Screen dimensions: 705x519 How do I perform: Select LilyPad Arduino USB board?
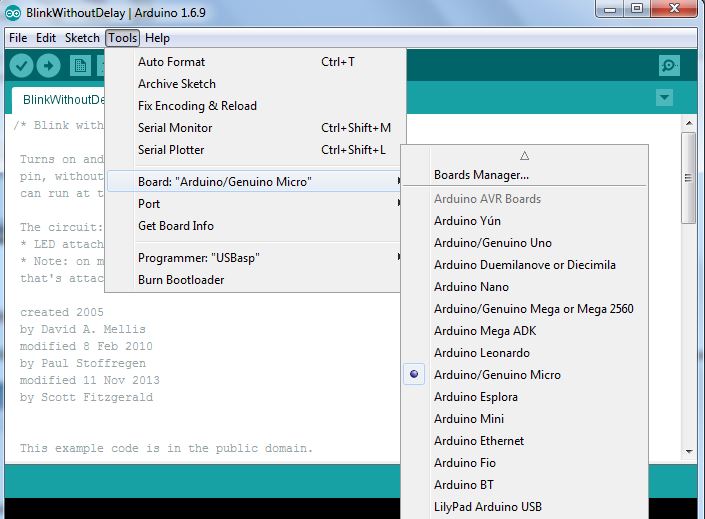point(525,507)
